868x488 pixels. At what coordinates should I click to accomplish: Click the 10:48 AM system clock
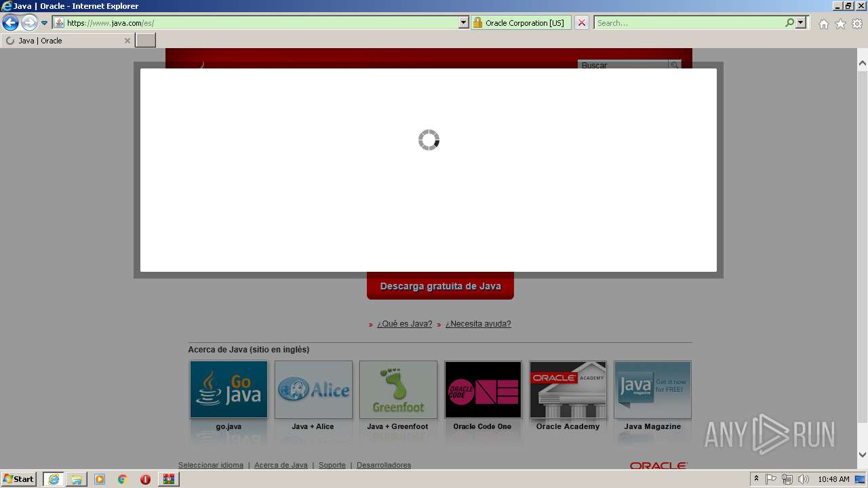click(x=833, y=479)
